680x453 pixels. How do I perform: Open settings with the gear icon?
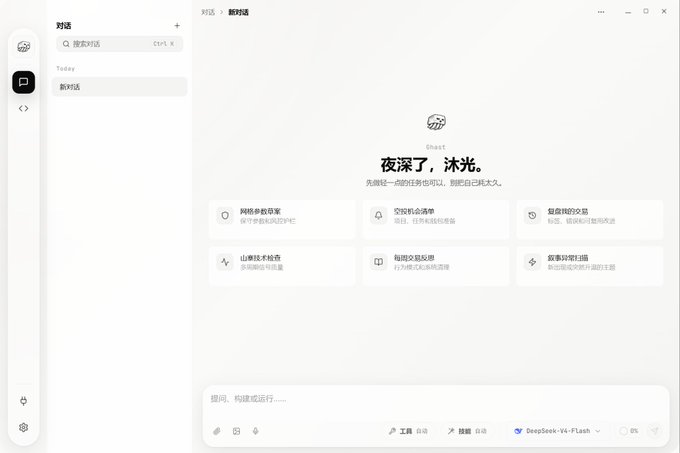coord(23,427)
